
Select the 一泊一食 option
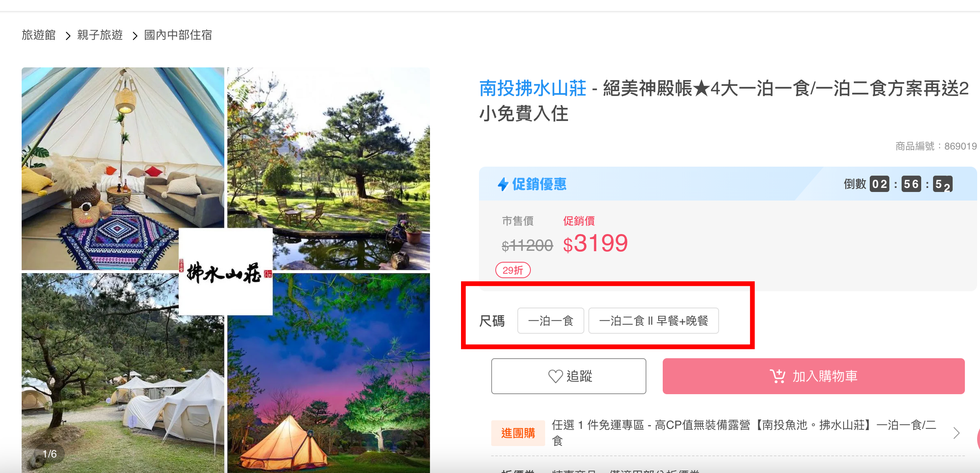tap(550, 321)
